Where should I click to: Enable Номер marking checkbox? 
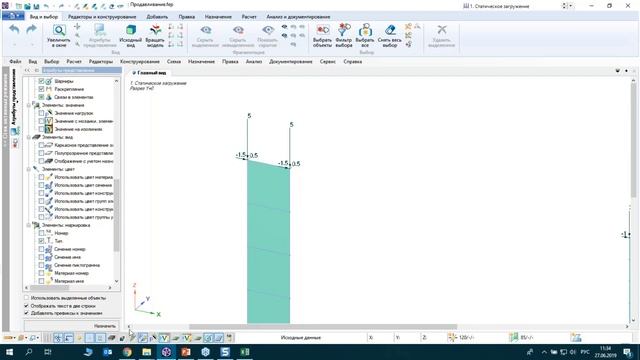(x=41, y=233)
